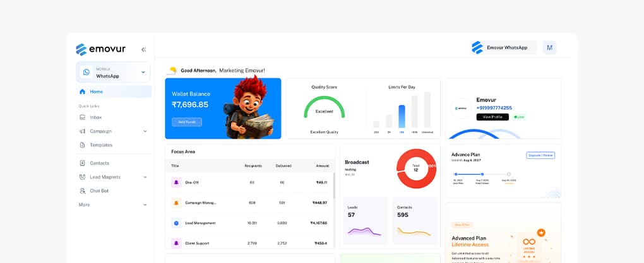Click the Lead Magnets magnet icon
This screenshot has height=263, width=644.
pos(83,177)
